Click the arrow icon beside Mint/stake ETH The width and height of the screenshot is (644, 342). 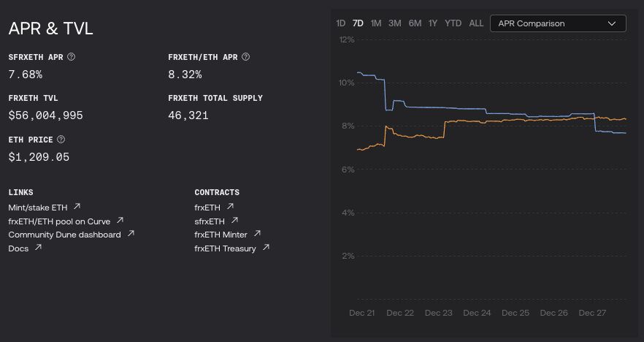tap(77, 207)
